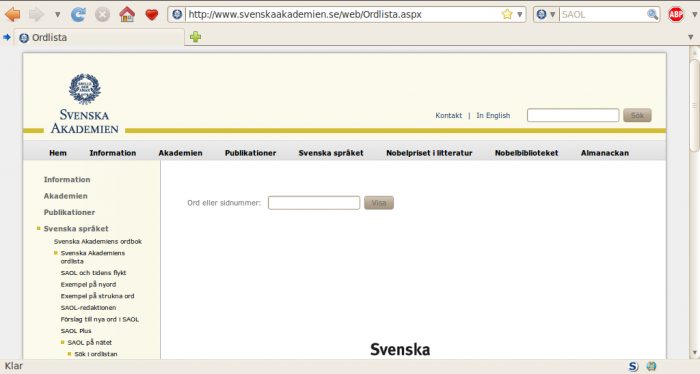Open Svenska Akademiens ordbok sidebar link
The width and height of the screenshot is (700, 374).
pyautogui.click(x=98, y=241)
